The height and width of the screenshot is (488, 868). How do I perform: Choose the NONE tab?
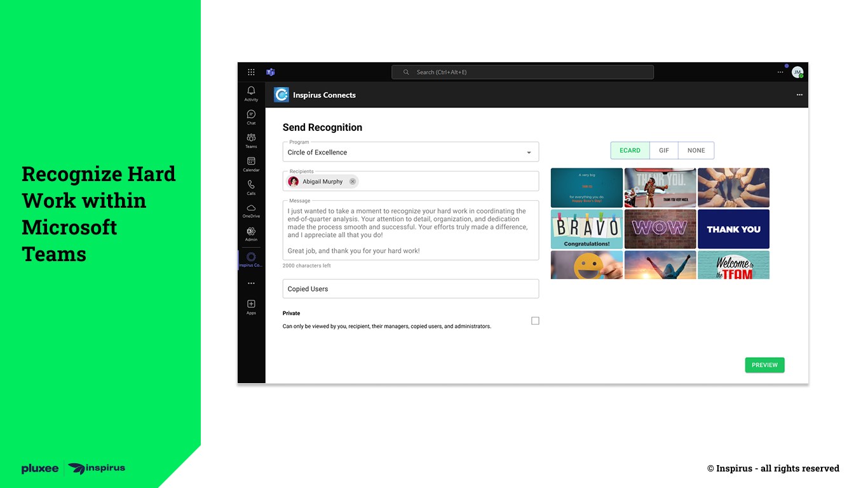coord(696,151)
